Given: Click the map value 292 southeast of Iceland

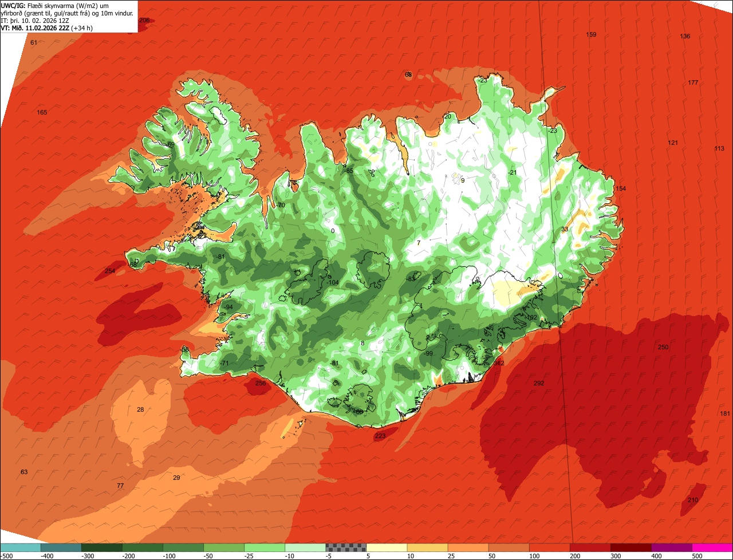Looking at the screenshot, I should [539, 383].
